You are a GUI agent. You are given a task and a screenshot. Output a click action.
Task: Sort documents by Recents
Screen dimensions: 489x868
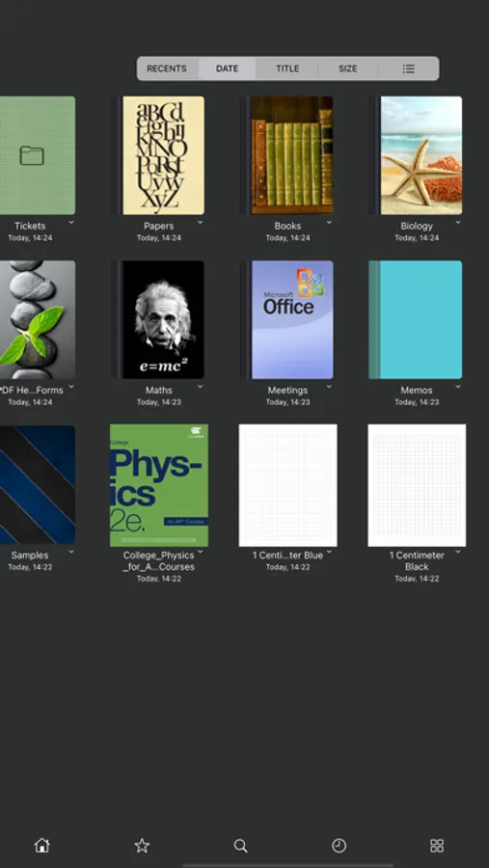pos(167,68)
